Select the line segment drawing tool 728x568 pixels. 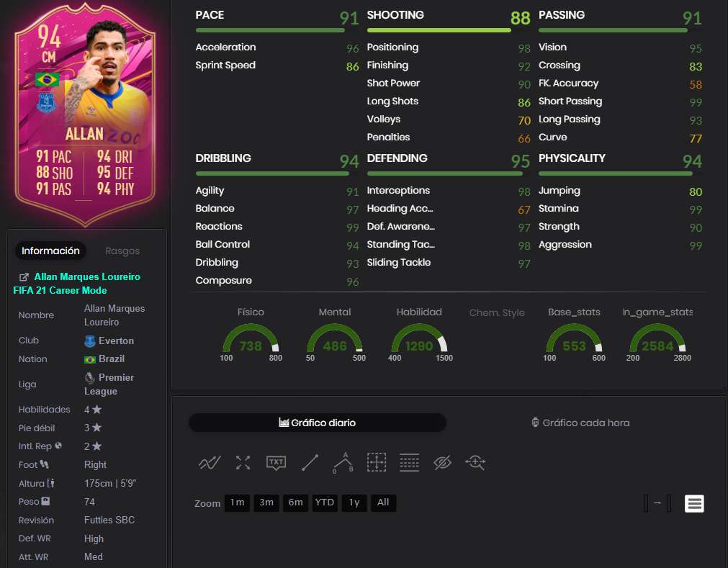310,463
